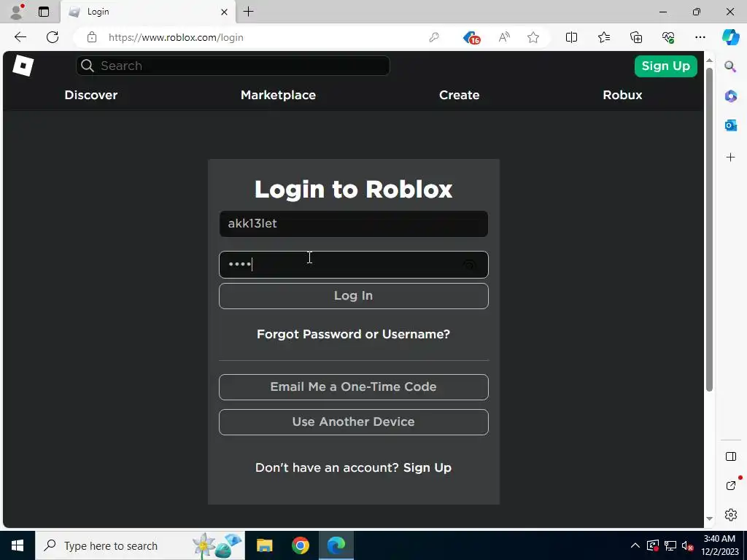
Task: Open split screen icon
Action: click(571, 37)
